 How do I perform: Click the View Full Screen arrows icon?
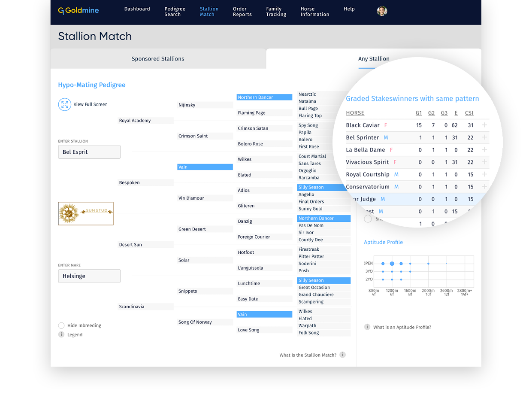point(64,104)
